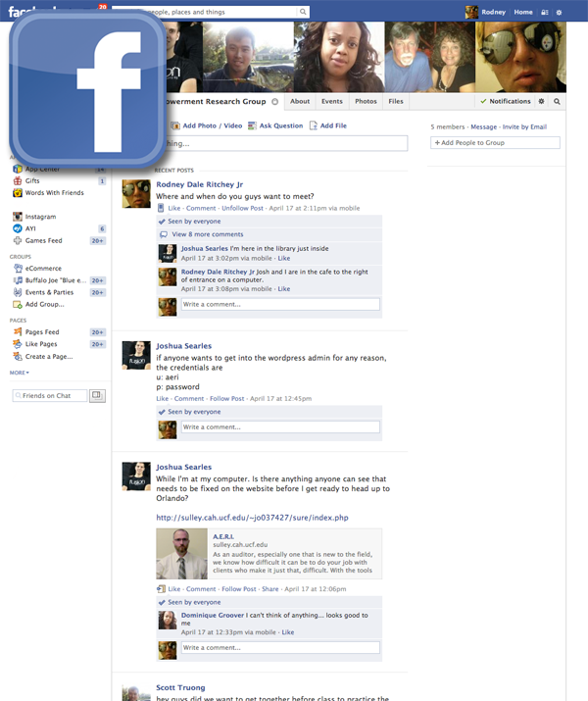Click the Add File icon
The height and width of the screenshot is (701, 588).
click(314, 126)
